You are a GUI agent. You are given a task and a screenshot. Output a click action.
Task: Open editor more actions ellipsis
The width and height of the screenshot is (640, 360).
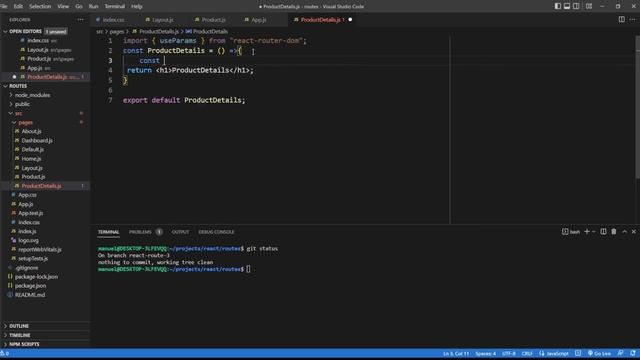point(632,19)
